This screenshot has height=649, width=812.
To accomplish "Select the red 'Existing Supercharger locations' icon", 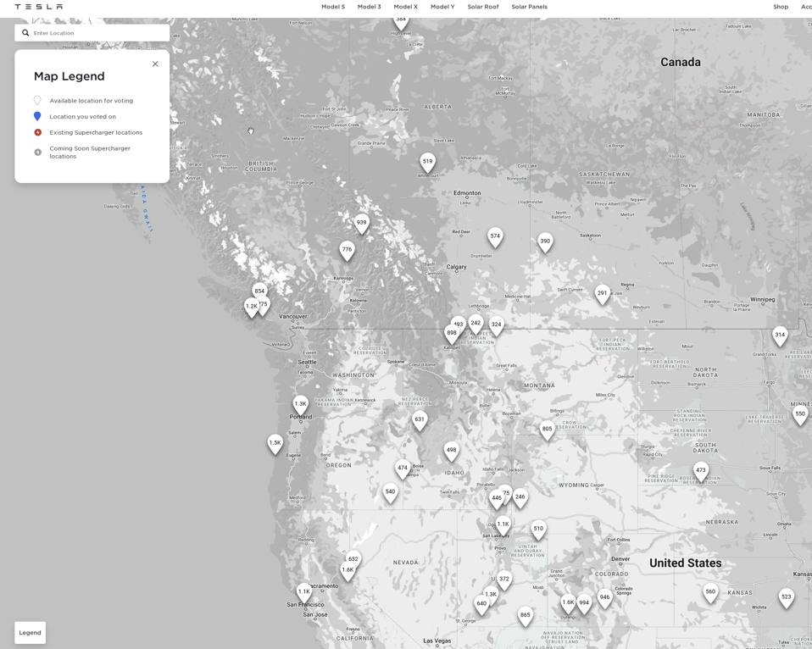I will (x=37, y=132).
